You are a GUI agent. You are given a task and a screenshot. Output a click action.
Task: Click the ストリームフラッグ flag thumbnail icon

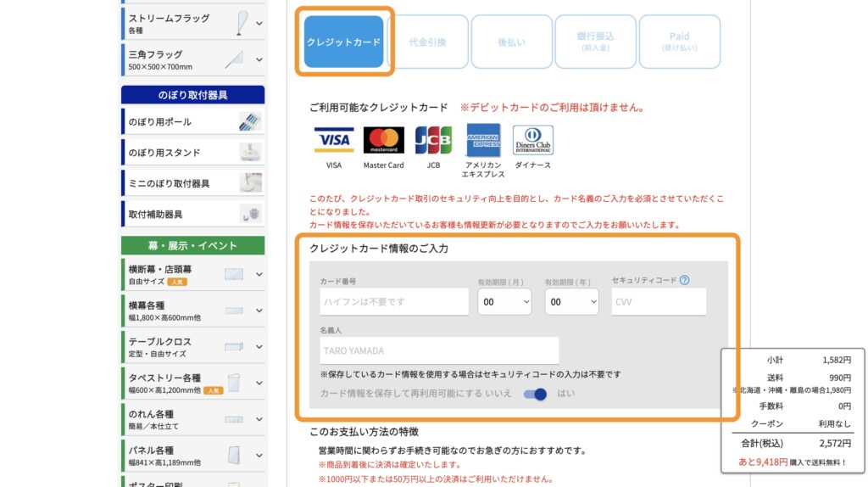tap(242, 23)
